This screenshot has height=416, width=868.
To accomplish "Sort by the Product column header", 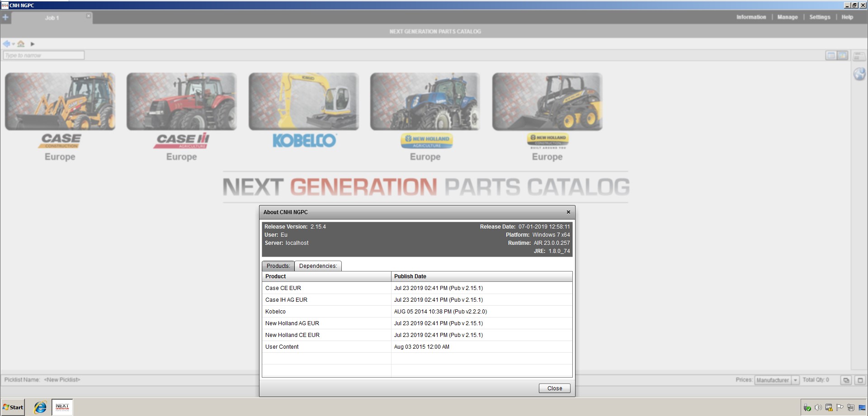I will click(326, 276).
